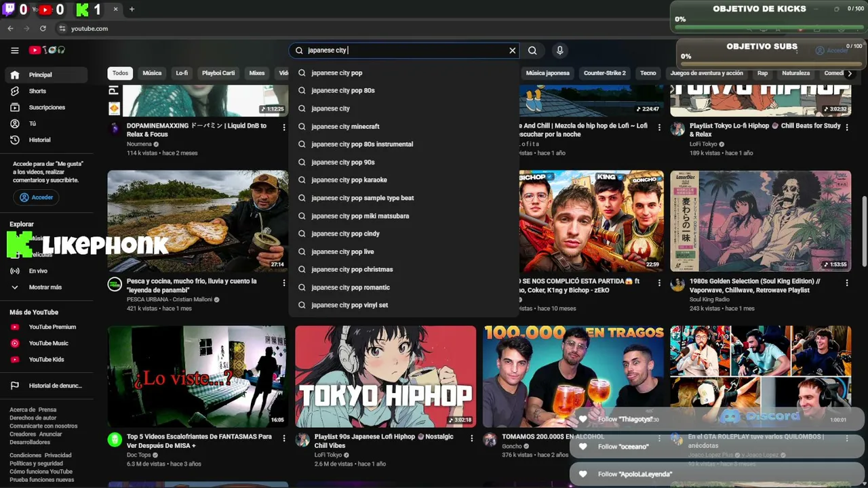Screen dimensions: 868x488
Task: Clear the search text with the X
Action: [x=513, y=50]
